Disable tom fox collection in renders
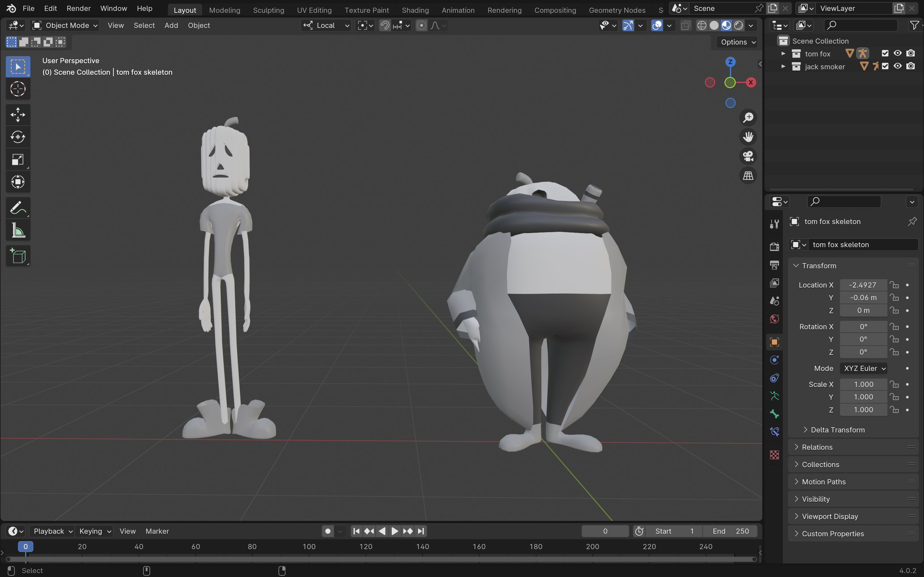 (x=911, y=54)
